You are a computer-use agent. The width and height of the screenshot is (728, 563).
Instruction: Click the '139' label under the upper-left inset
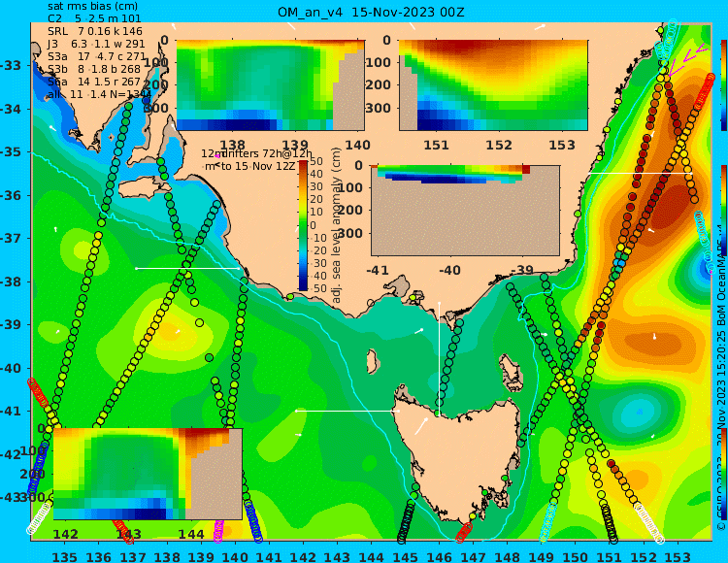coord(296,146)
